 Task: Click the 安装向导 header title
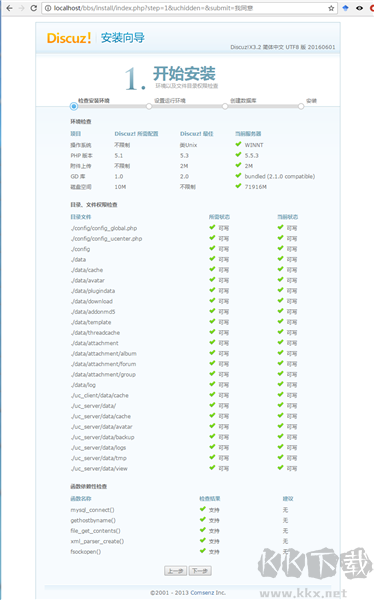pos(122,38)
